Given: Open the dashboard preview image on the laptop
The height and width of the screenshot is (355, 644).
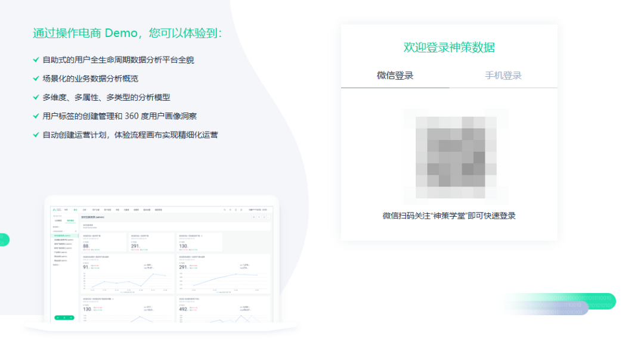Looking at the screenshot, I should pyautogui.click(x=162, y=264).
